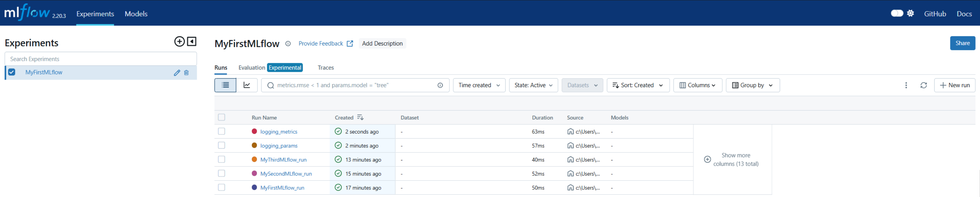Select the Runs tab
The width and height of the screenshot is (980, 197).
point(221,68)
